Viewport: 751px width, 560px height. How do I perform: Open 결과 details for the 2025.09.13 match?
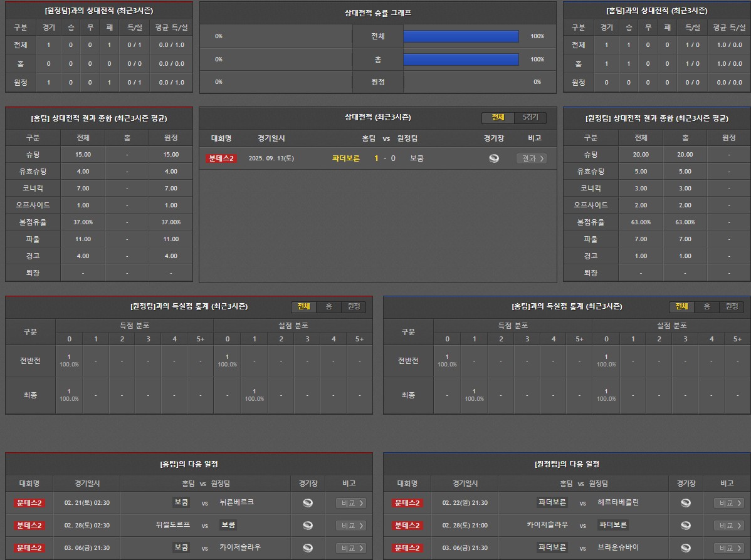point(531,158)
